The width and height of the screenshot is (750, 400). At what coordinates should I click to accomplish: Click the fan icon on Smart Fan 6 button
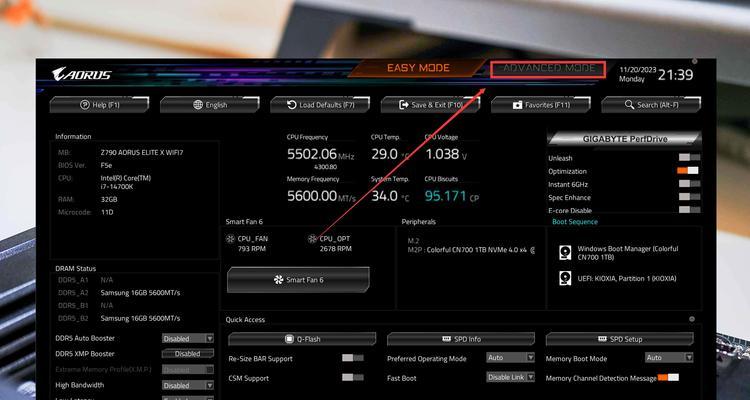coord(278,279)
